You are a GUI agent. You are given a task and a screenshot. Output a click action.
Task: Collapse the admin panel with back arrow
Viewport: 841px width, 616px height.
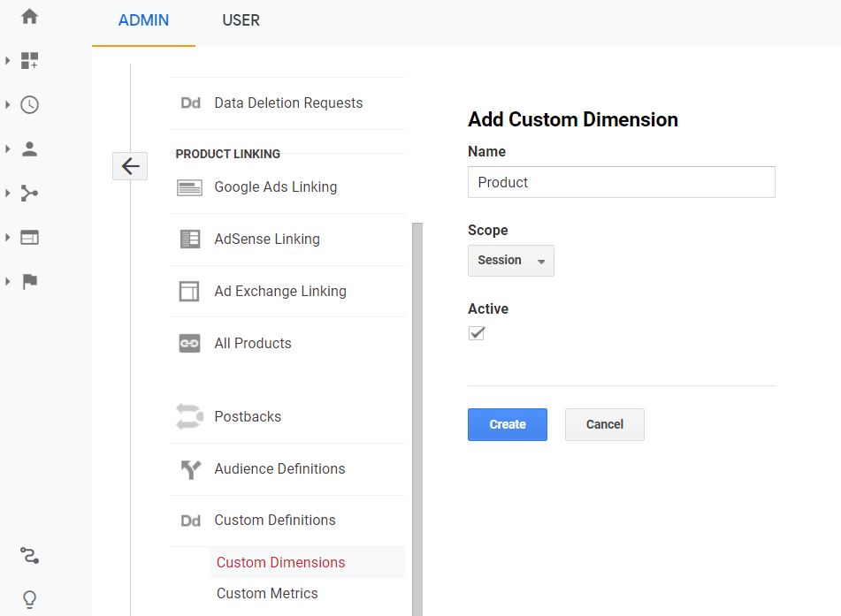click(129, 165)
